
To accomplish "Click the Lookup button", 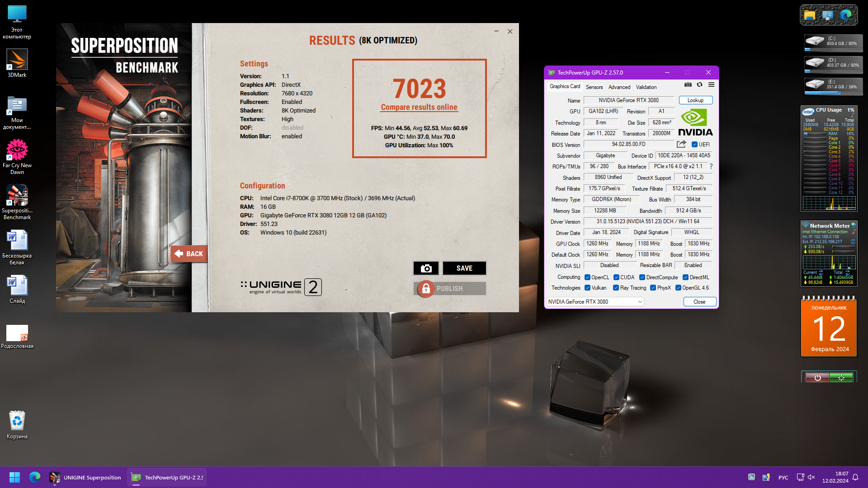I will coord(695,100).
